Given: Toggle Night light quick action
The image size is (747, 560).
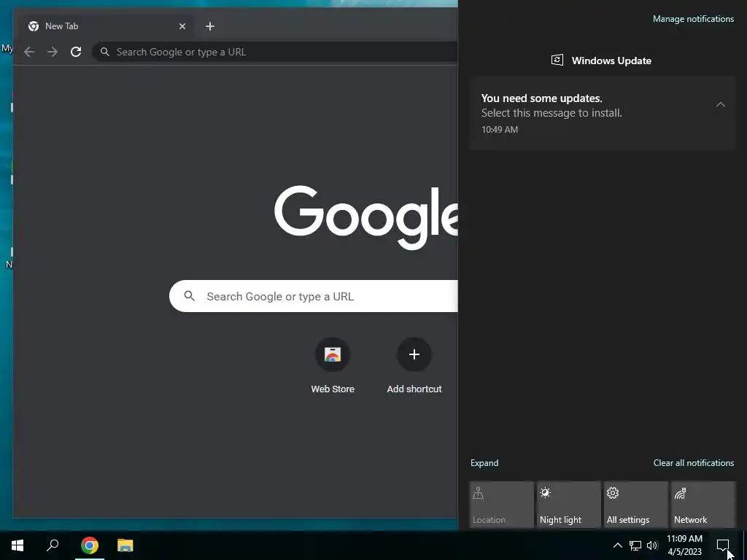Looking at the screenshot, I should tap(569, 505).
